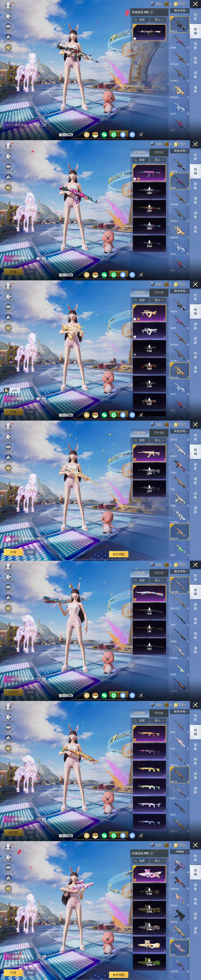
Task: Tap 保存搭配 on the P90 screen
Action: pos(119,975)
